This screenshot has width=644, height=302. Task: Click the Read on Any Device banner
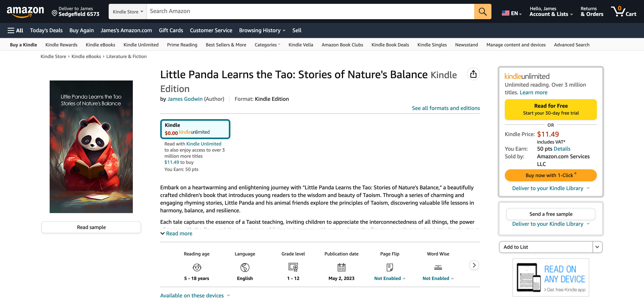tap(550, 277)
